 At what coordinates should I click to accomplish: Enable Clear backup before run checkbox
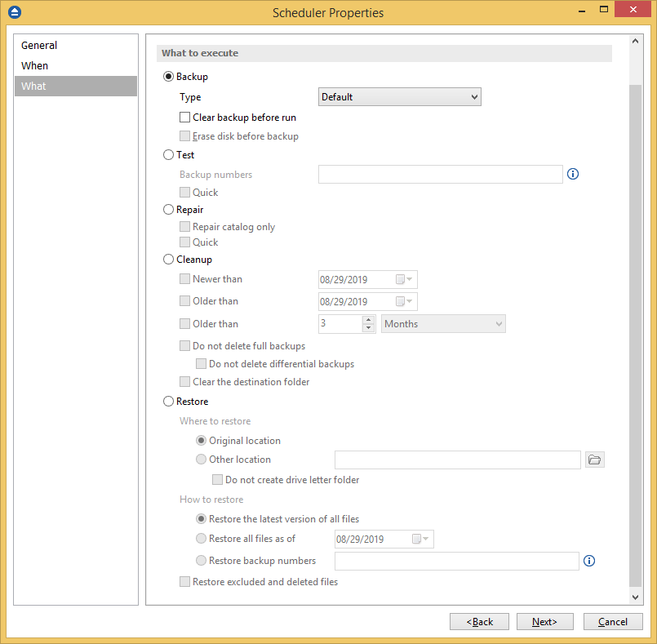(185, 118)
